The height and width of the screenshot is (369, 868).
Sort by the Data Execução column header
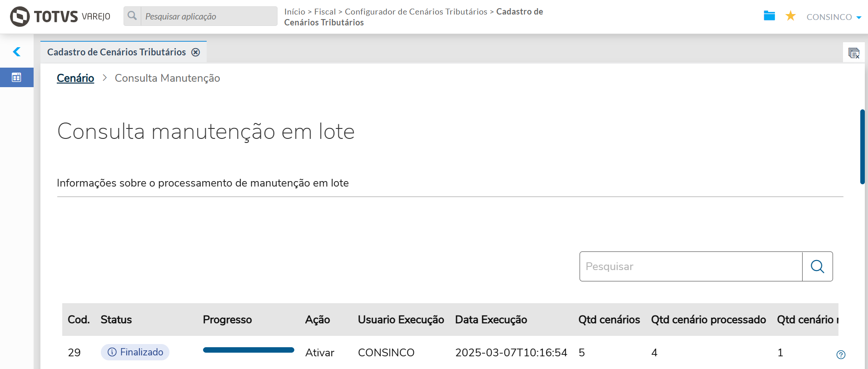(491, 320)
